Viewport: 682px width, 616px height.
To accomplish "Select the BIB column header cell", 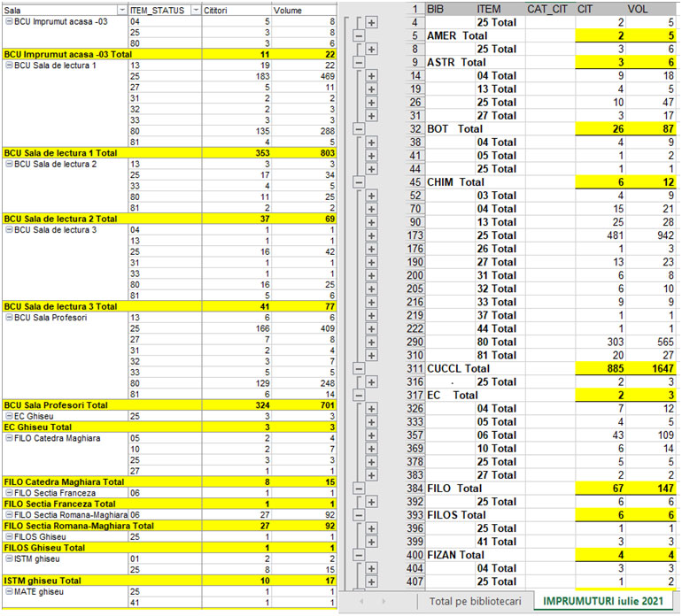I will [x=450, y=9].
